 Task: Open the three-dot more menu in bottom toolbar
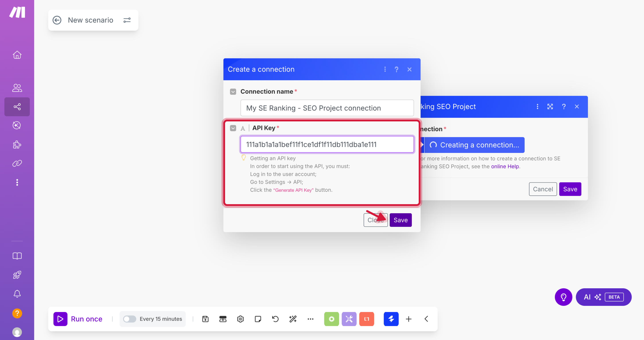[x=310, y=319]
